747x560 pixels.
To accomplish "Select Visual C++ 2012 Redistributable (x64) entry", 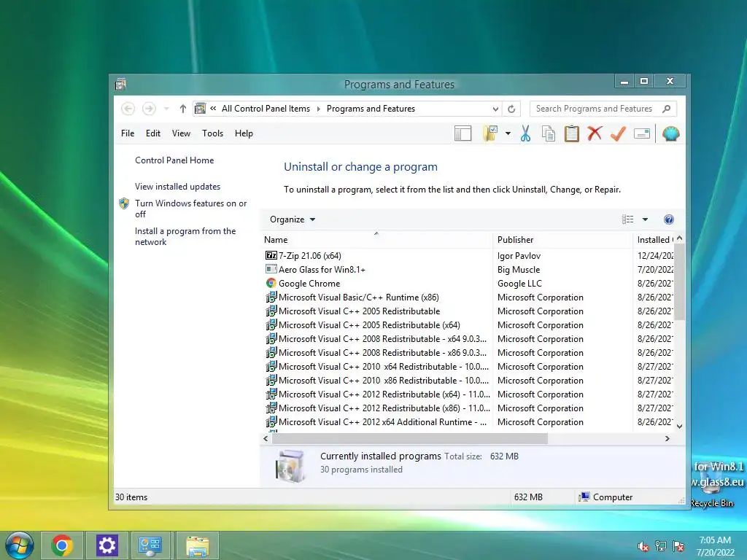I will pyautogui.click(x=376, y=394).
